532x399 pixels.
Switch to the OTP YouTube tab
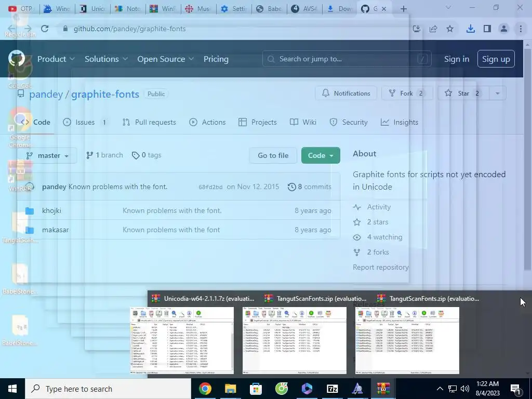point(21,9)
